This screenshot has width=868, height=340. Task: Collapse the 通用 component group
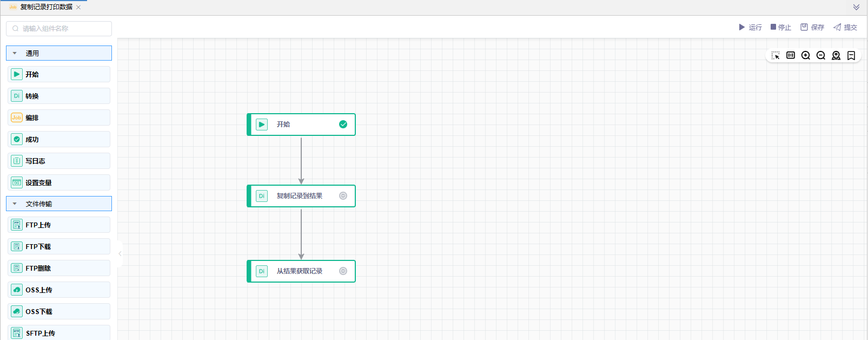click(x=15, y=53)
